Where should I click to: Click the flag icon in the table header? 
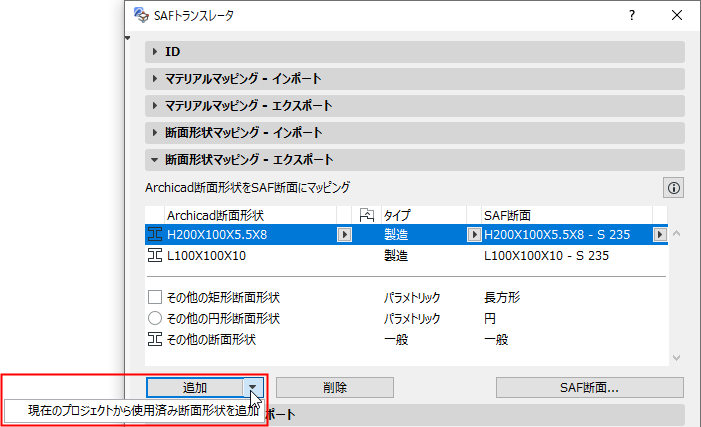point(367,215)
